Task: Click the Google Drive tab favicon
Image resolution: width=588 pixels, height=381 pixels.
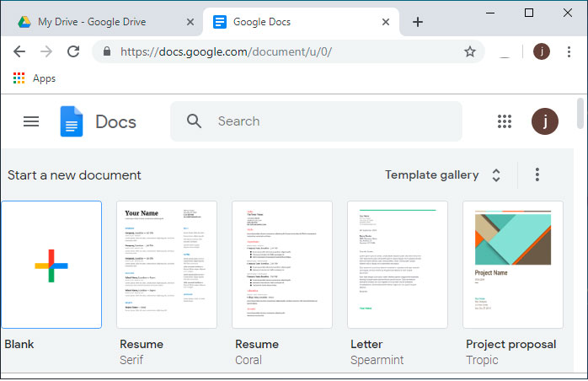Action: [x=24, y=22]
